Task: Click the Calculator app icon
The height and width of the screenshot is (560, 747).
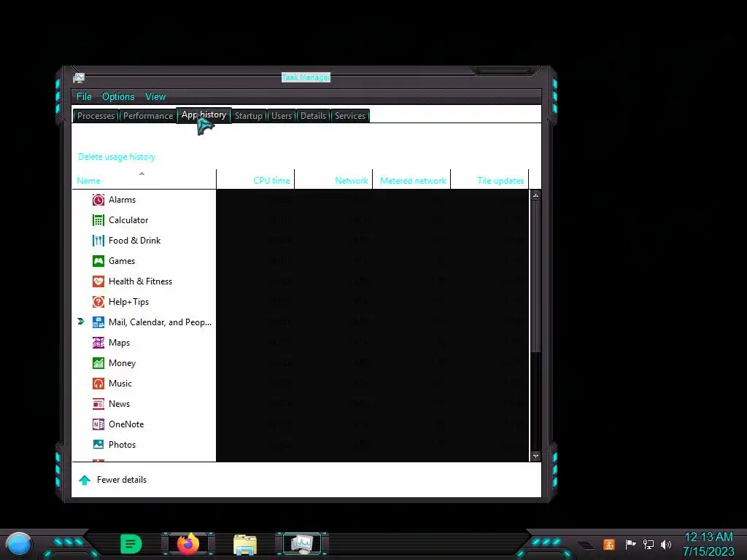Action: (98, 220)
